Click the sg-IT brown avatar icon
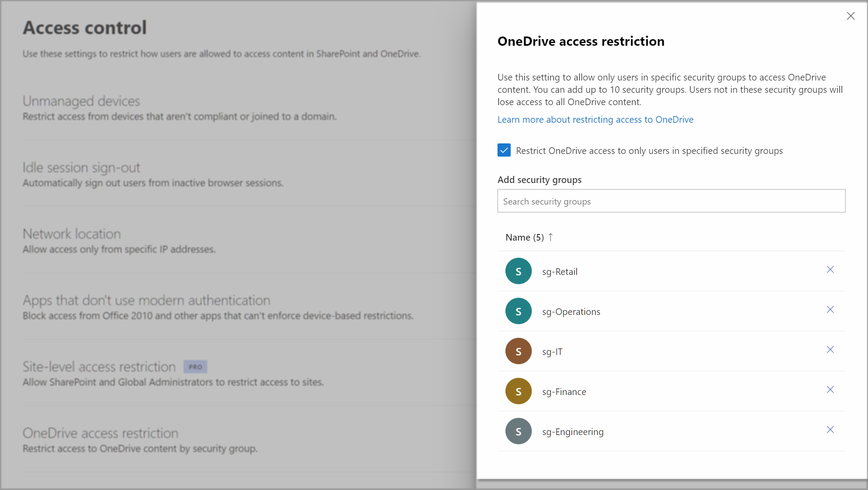Viewport: 868px width, 490px height. pos(519,351)
